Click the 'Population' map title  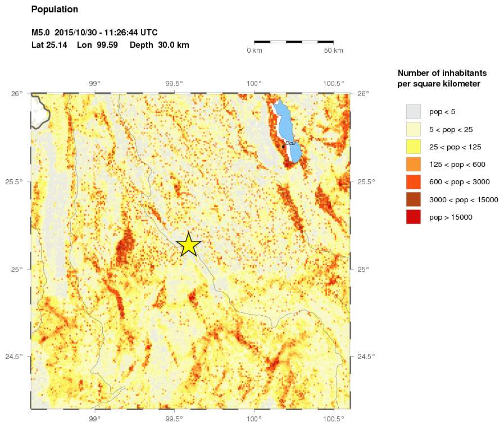pyautogui.click(x=55, y=10)
